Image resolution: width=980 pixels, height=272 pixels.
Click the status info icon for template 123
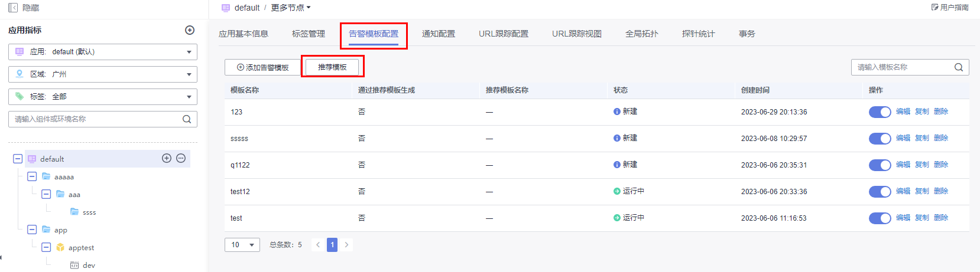point(617,112)
